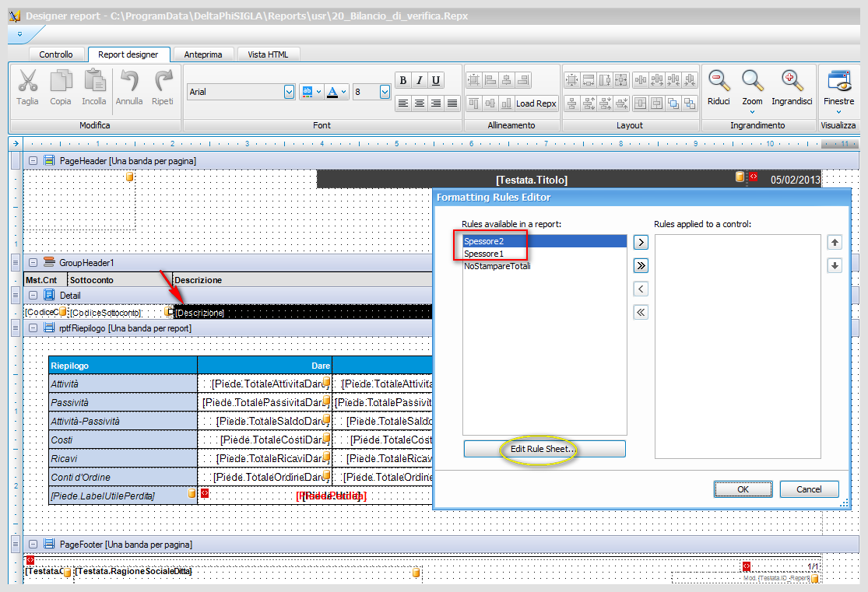Undo with the Annulla arrow icon
The width and height of the screenshot is (868, 592).
129,81
